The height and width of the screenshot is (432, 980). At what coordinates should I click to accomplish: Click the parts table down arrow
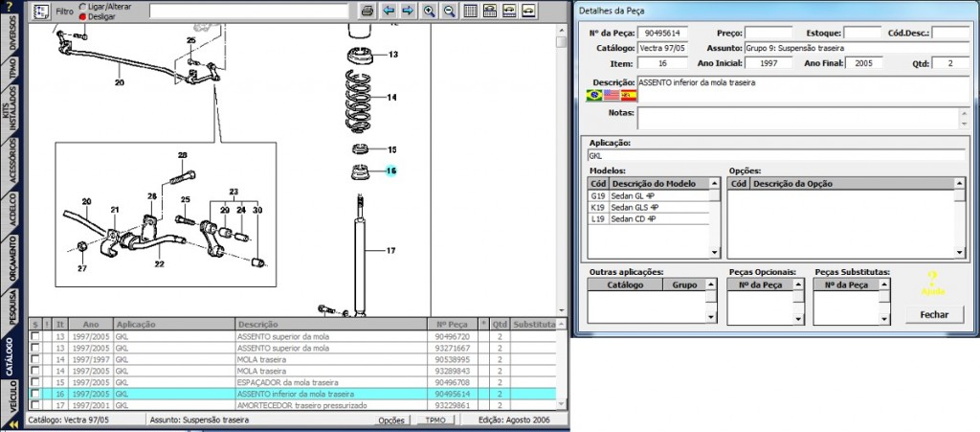(x=561, y=405)
